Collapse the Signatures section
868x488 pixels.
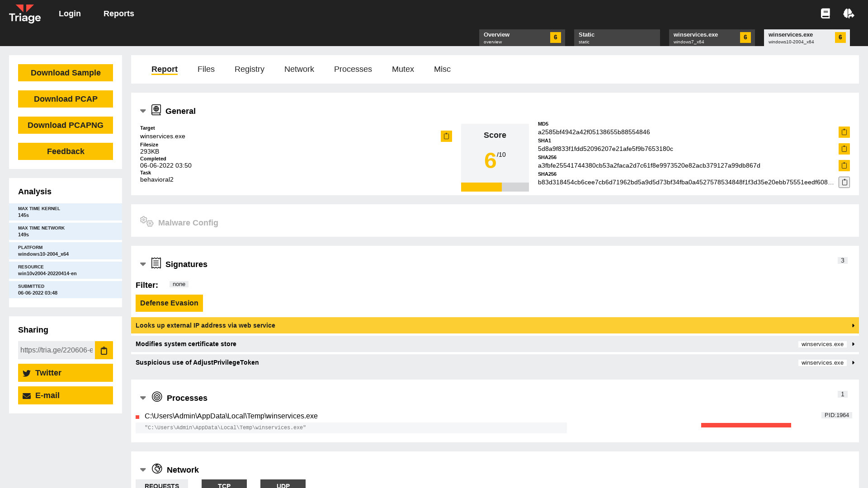pyautogui.click(x=143, y=264)
